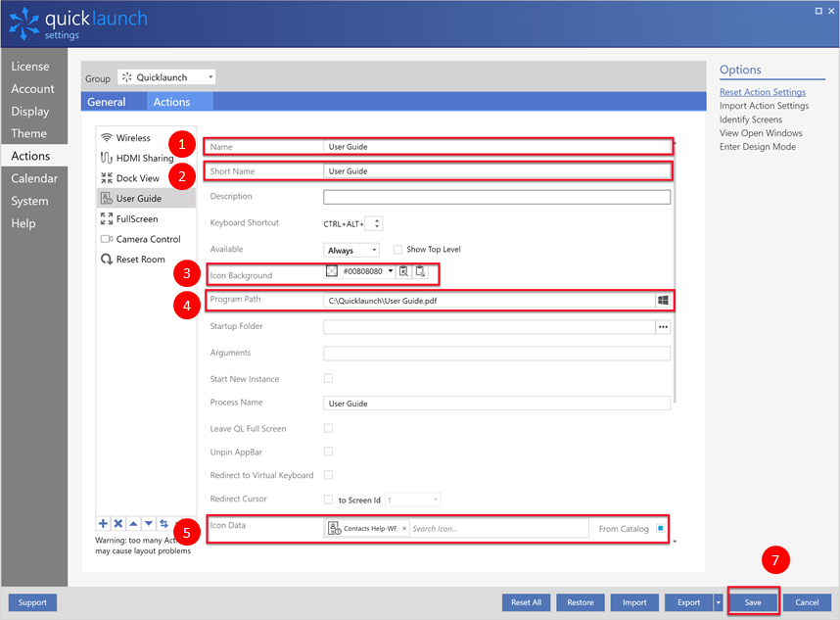Click the Cancel button
The width and height of the screenshot is (840, 620).
807,602
